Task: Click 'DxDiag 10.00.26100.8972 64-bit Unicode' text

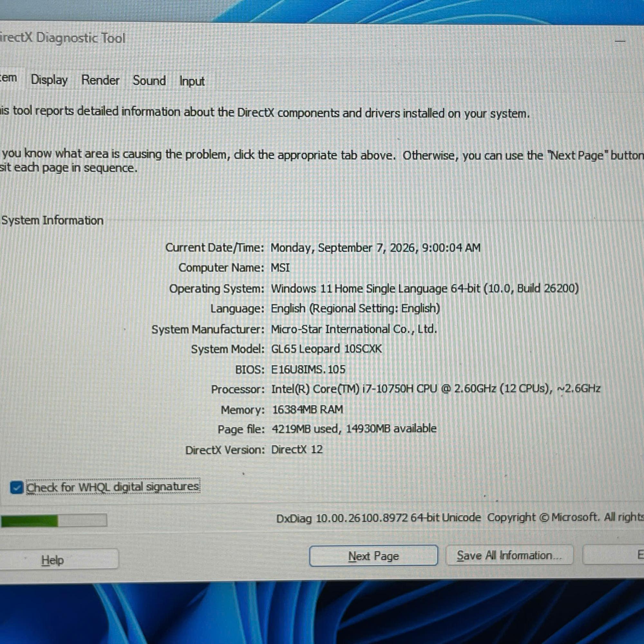Action: click(378, 518)
